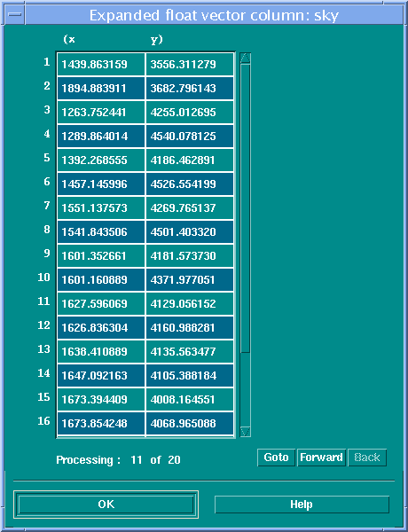
Task: Select x value 1392.268555
Action: coord(101,160)
